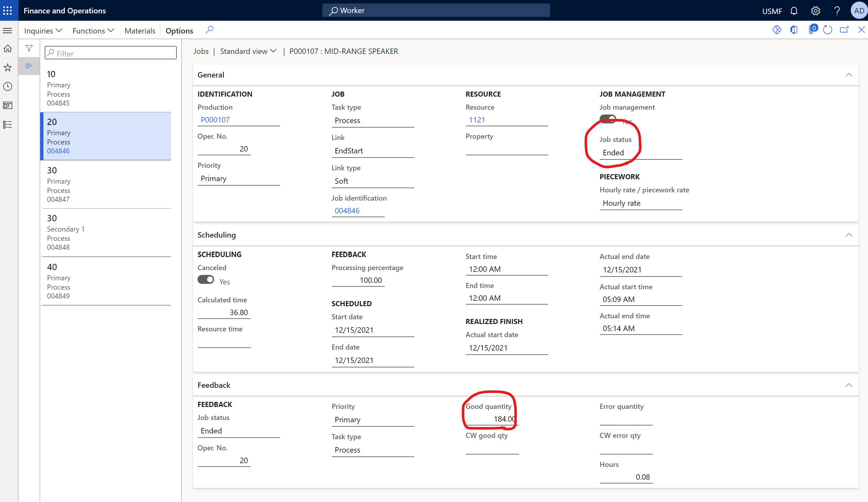Screen dimensions: 868x502
Task: Collapse the Scheduling section
Action: (848, 235)
